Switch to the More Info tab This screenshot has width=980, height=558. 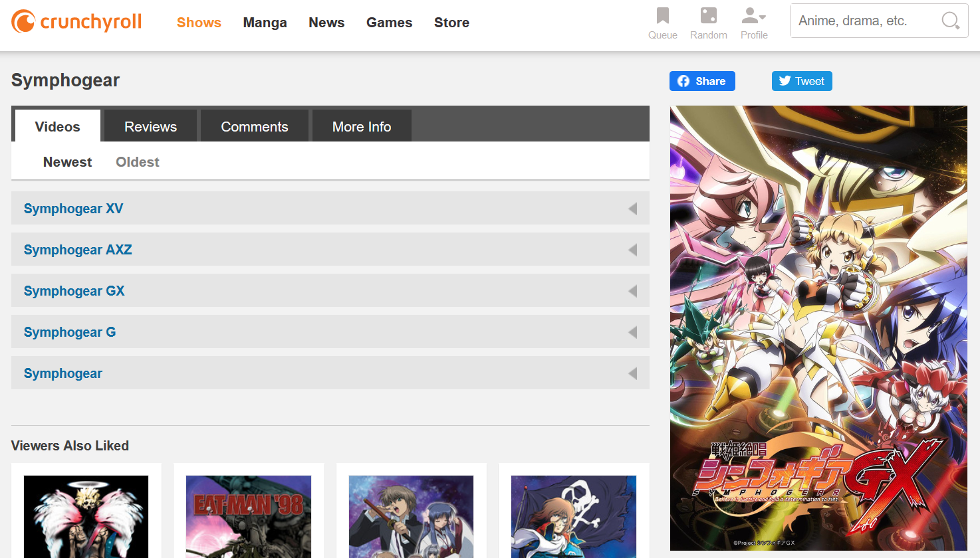tap(362, 126)
